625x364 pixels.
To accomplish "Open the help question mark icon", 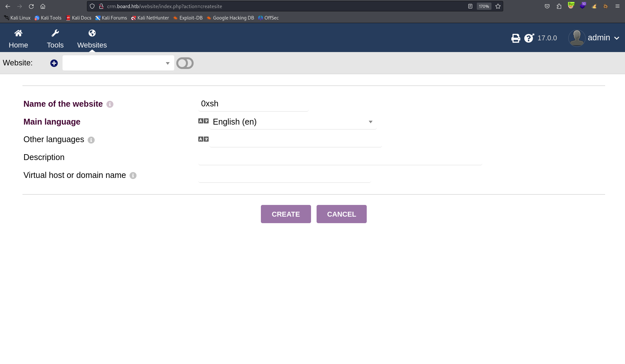I will click(529, 38).
